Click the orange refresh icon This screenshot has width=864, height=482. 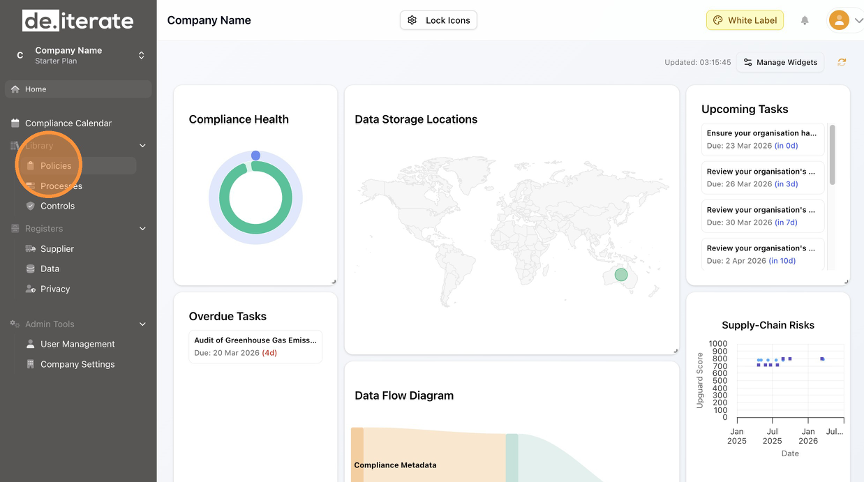(x=842, y=62)
